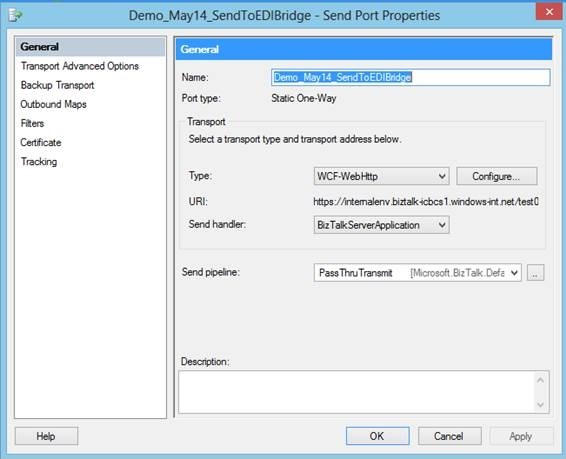Open the send pipeline ellipsis browse button
This screenshot has width=566, height=459.
point(535,273)
